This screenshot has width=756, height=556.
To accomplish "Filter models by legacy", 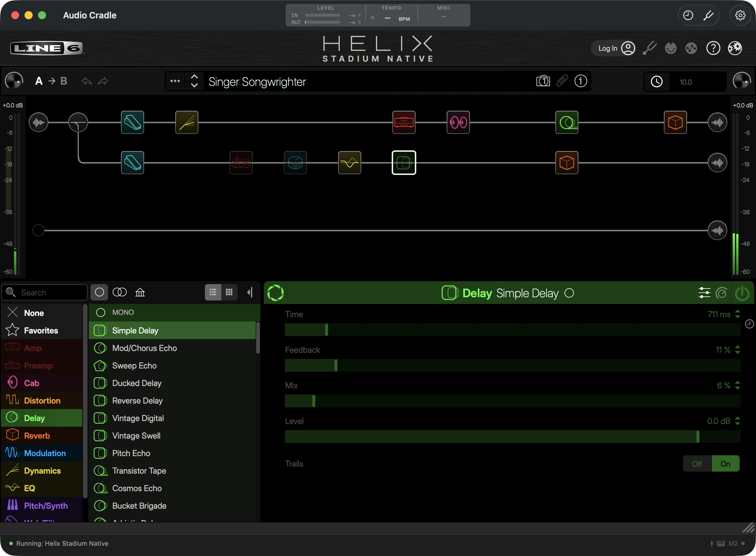I will point(140,292).
